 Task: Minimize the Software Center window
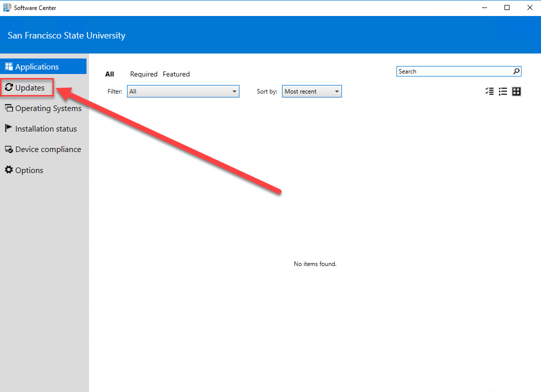point(484,7)
